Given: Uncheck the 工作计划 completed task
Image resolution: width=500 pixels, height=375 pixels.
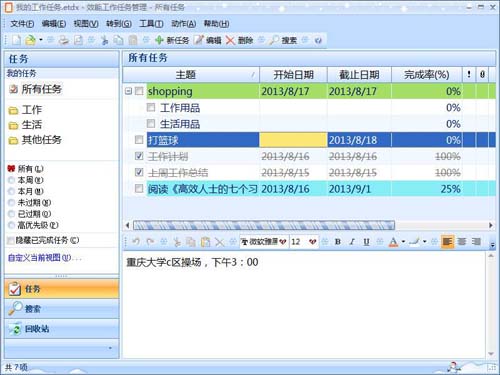Looking at the screenshot, I should coord(139,156).
